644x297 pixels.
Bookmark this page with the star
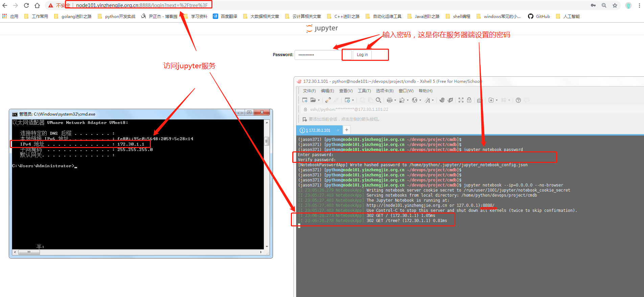point(615,5)
